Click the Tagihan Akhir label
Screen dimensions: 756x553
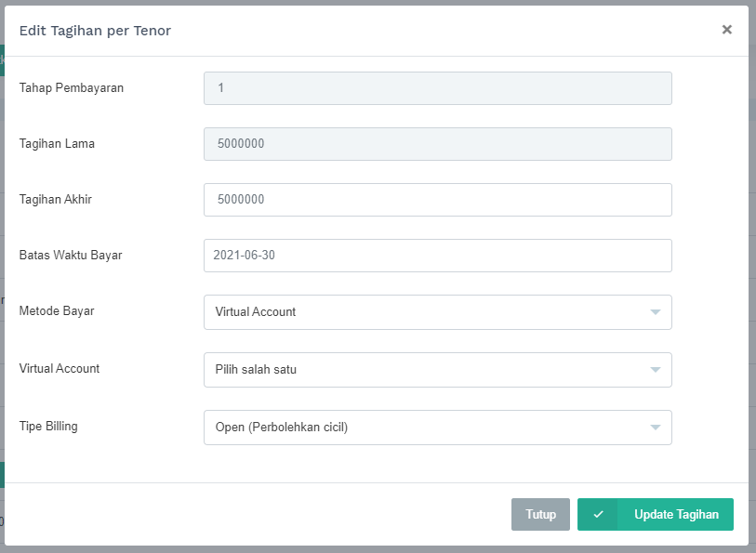point(56,200)
